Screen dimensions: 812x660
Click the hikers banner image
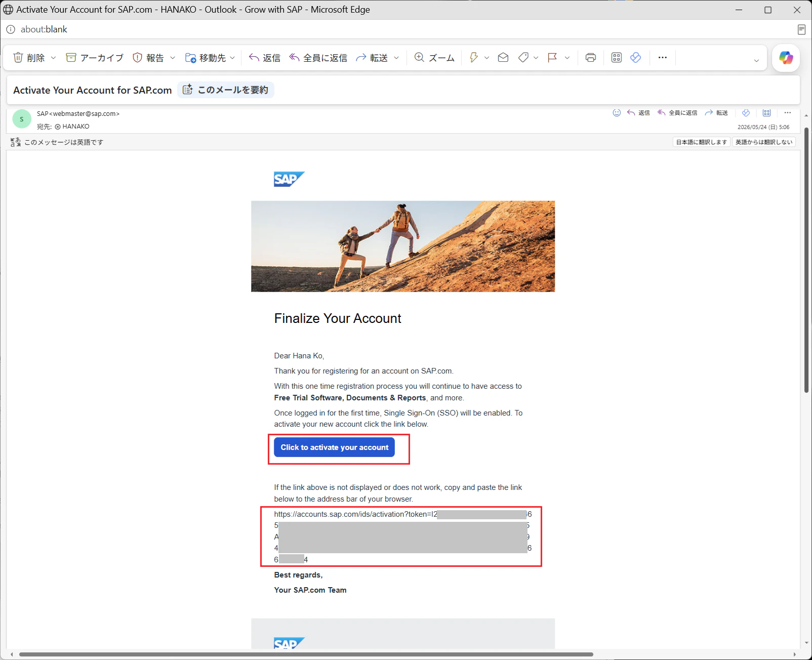tap(403, 246)
